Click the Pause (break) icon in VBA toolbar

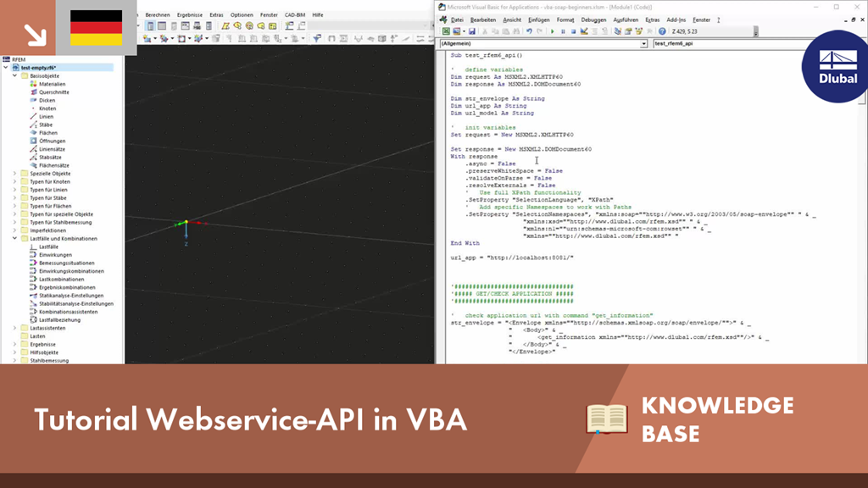(563, 31)
